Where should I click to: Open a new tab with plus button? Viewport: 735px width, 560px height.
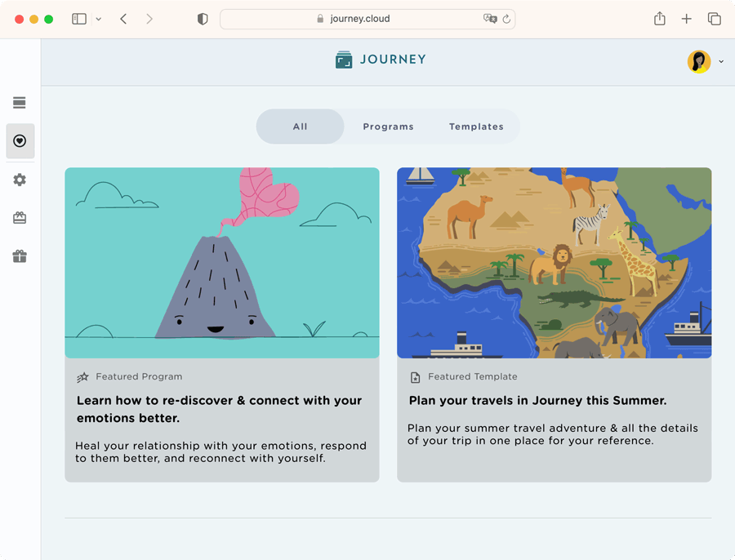pyautogui.click(x=686, y=19)
